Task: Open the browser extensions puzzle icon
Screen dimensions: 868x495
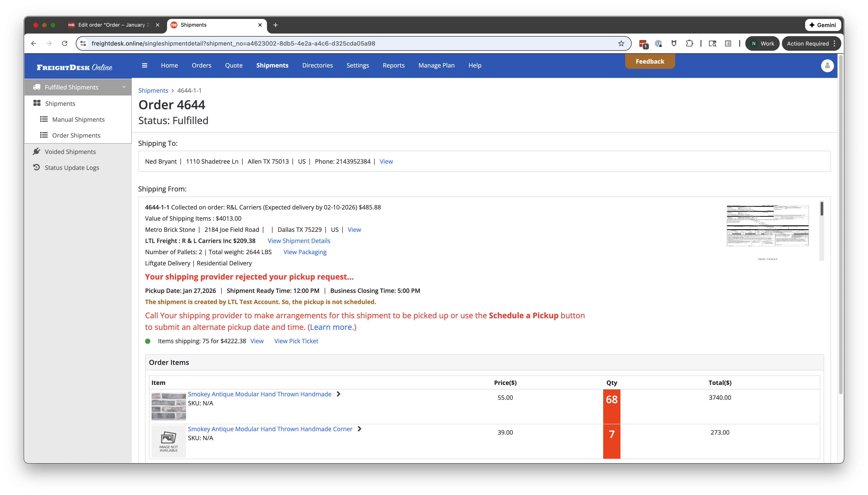Action: tap(689, 43)
